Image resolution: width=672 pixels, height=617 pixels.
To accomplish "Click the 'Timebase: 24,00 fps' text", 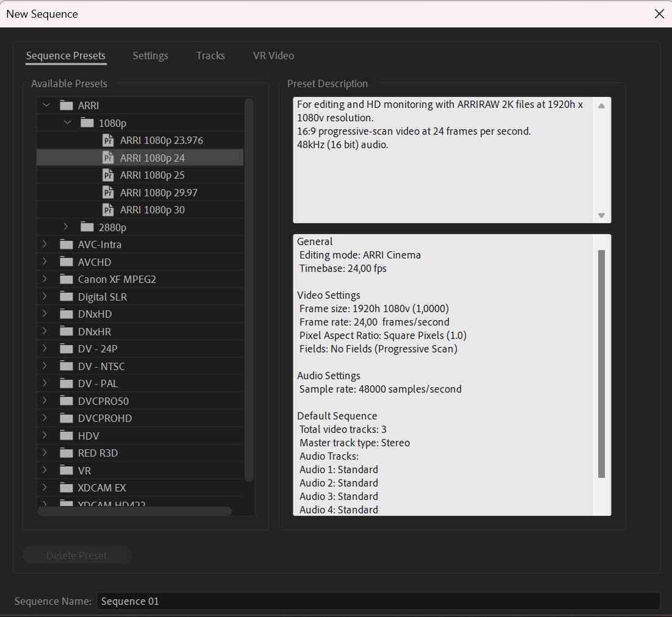I will pyautogui.click(x=343, y=268).
